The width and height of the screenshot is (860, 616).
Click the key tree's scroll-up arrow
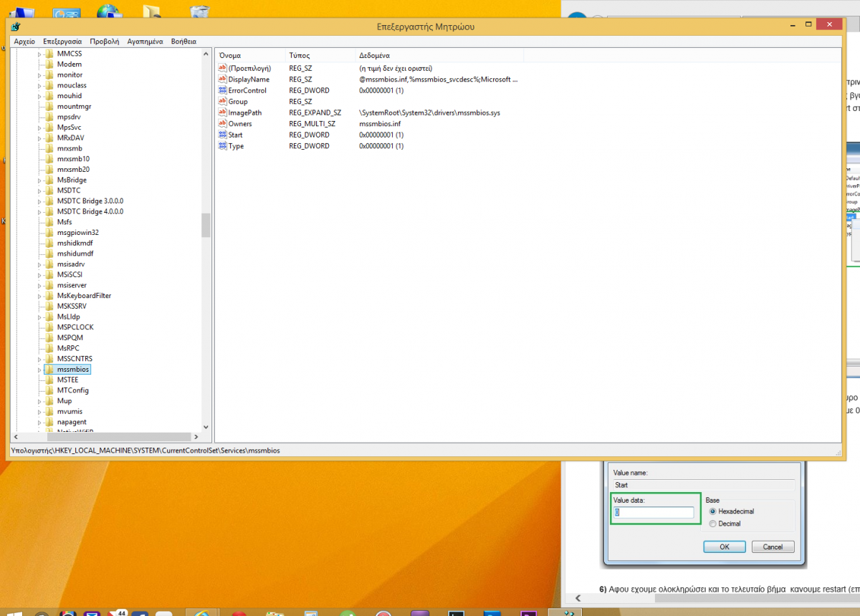(206, 54)
